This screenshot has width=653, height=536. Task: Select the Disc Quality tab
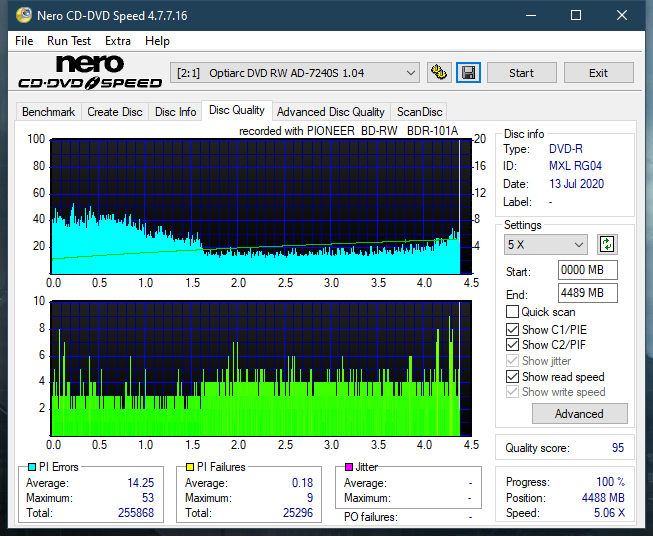pyautogui.click(x=237, y=110)
